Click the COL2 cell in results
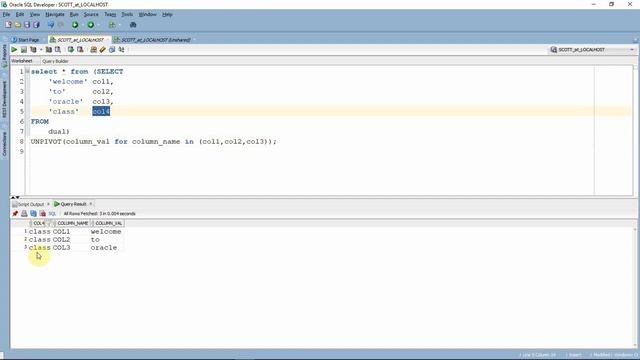This screenshot has width=640, height=360. (x=61, y=240)
